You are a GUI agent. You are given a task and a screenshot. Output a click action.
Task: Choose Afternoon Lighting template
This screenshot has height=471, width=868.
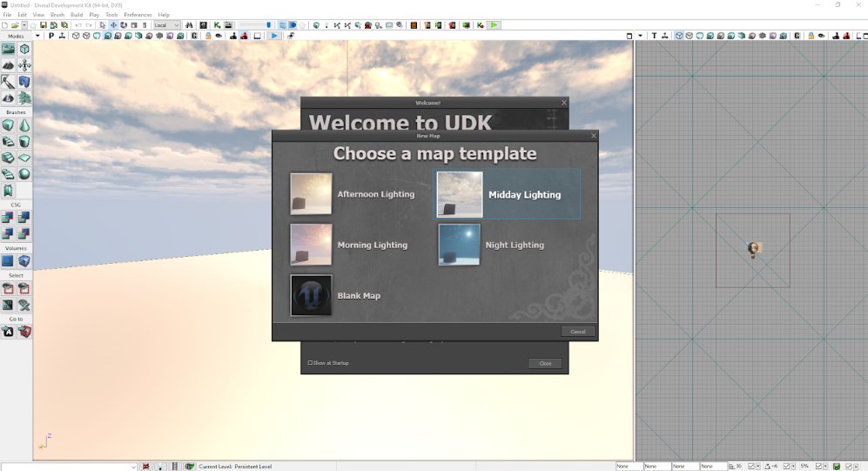[353, 194]
